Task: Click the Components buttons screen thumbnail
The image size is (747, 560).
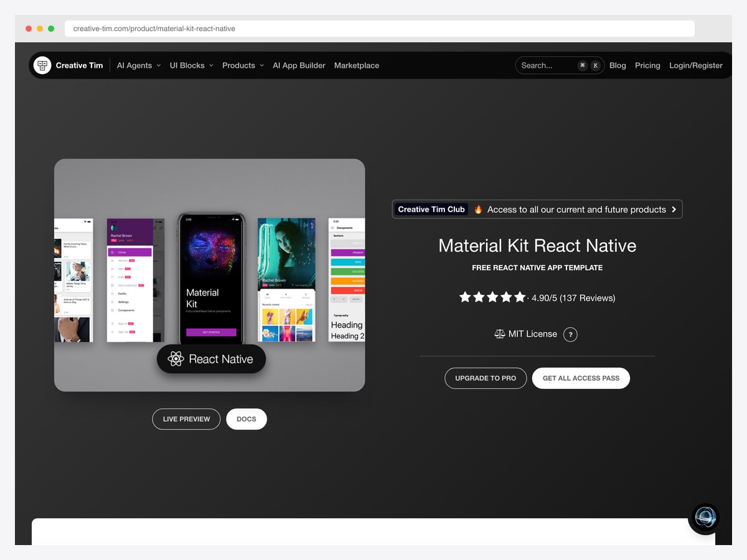Action: click(347, 280)
